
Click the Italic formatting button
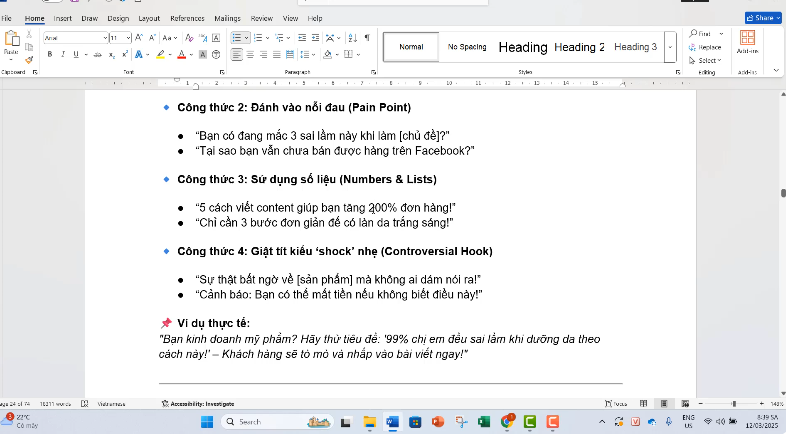point(62,54)
